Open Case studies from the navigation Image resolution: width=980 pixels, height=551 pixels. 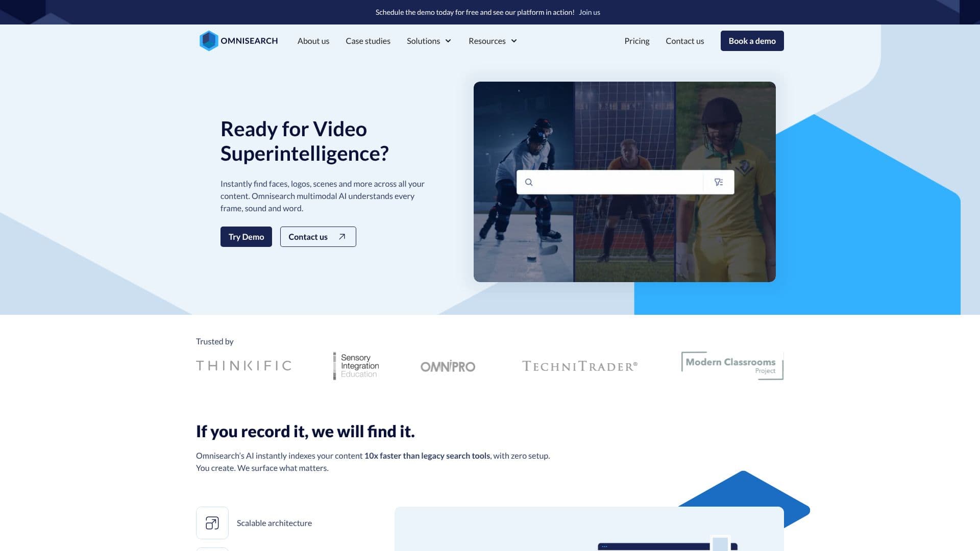(368, 41)
